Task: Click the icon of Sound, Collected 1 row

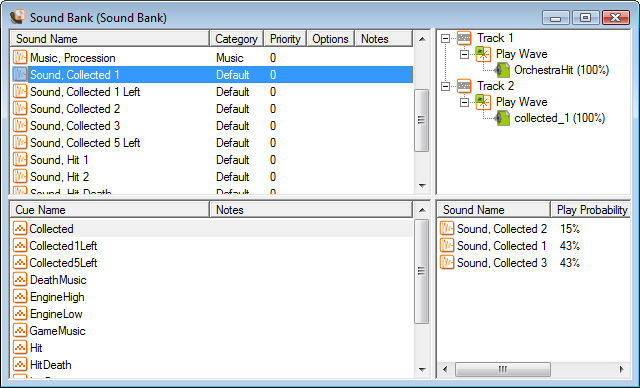Action: [x=20, y=75]
